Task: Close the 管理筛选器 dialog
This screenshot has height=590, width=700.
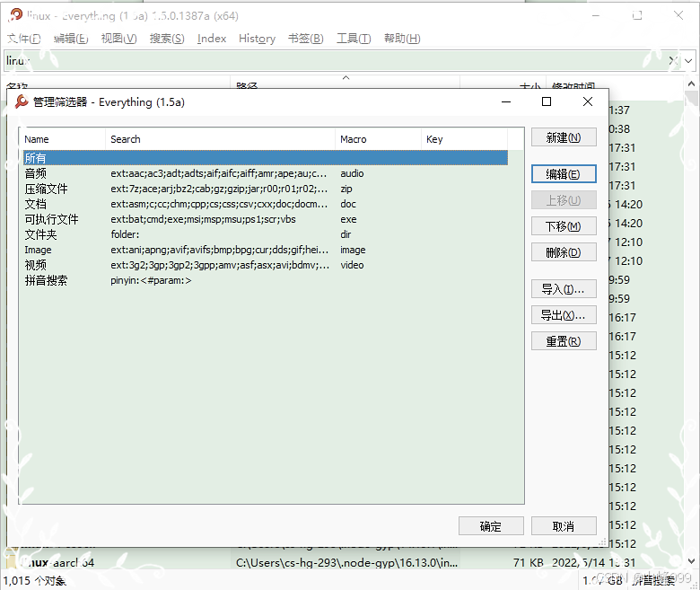Action: point(588,101)
